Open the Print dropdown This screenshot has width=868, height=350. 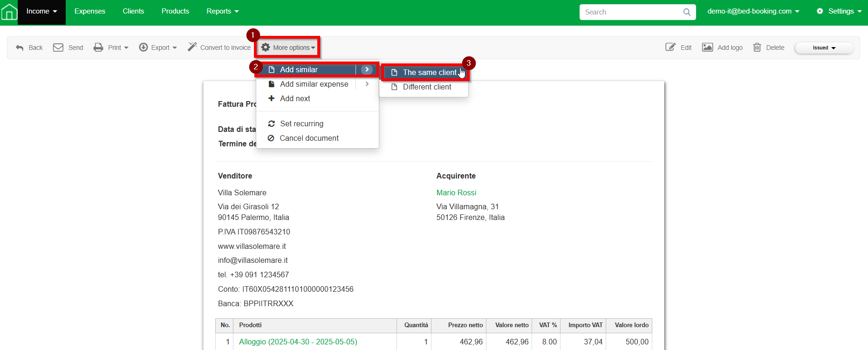[111, 48]
